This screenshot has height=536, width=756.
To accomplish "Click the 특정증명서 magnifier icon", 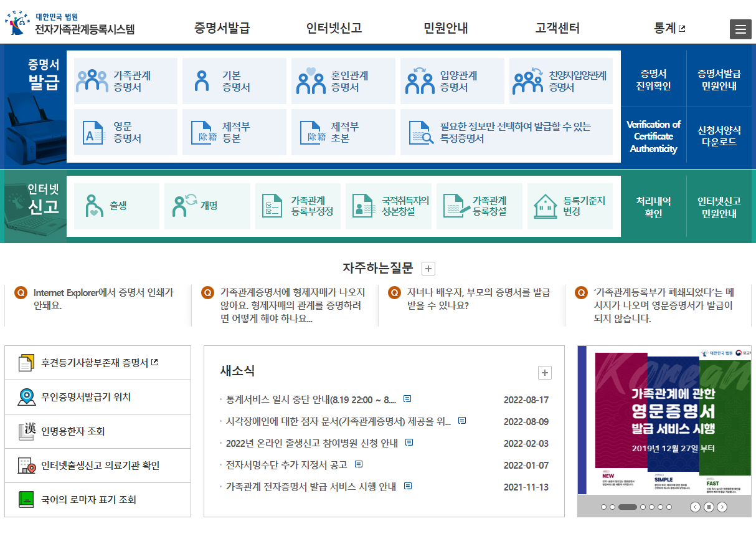I will (422, 133).
